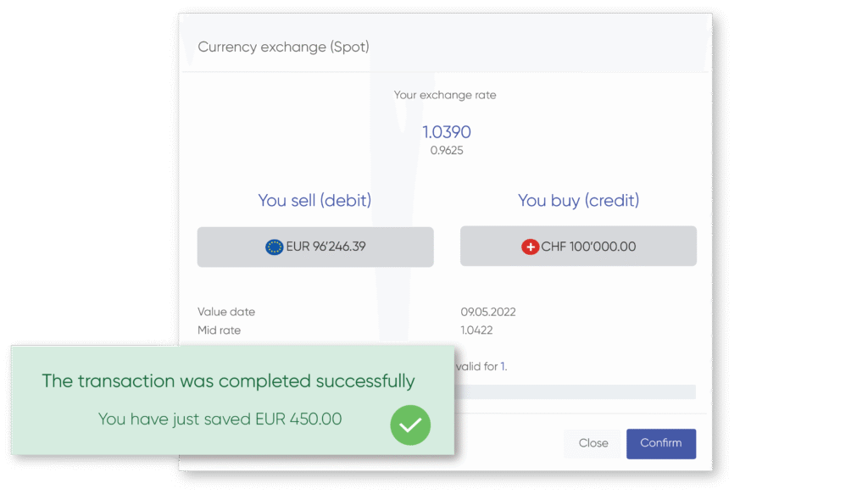Confirm the currency exchange transaction

(x=660, y=443)
